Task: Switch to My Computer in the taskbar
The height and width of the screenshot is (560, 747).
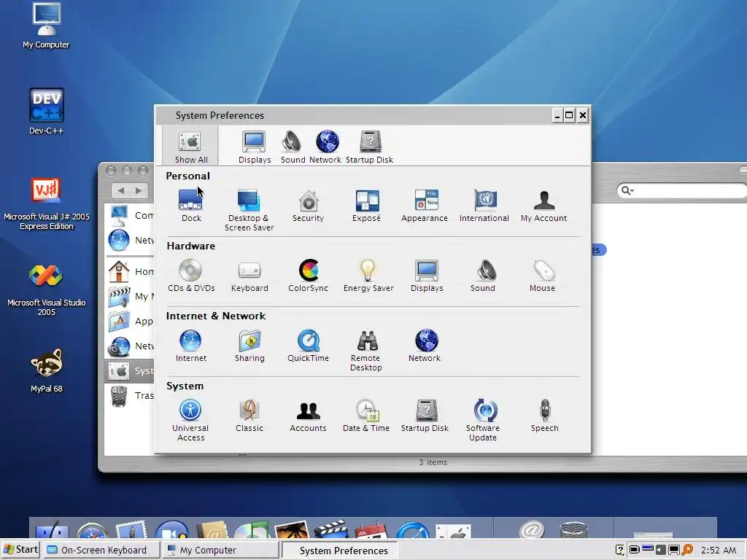Action: click(x=220, y=550)
